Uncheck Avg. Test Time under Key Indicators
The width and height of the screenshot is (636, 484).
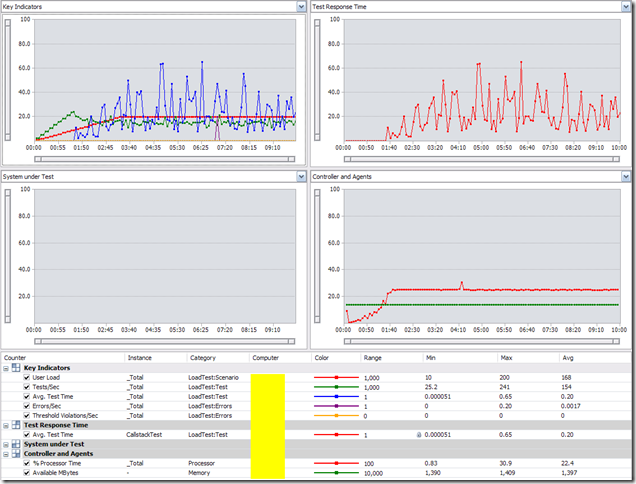pos(27,396)
